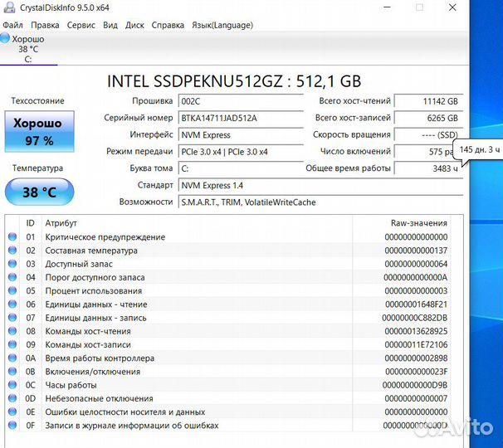The image size is (503, 448).
Task: Select the Доступный запас attribute text
Action: click(79, 264)
